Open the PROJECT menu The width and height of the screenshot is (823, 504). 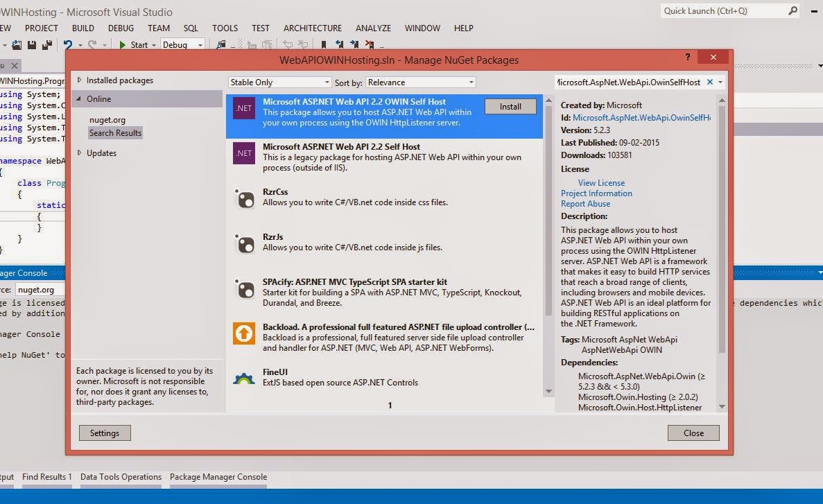pyautogui.click(x=42, y=28)
